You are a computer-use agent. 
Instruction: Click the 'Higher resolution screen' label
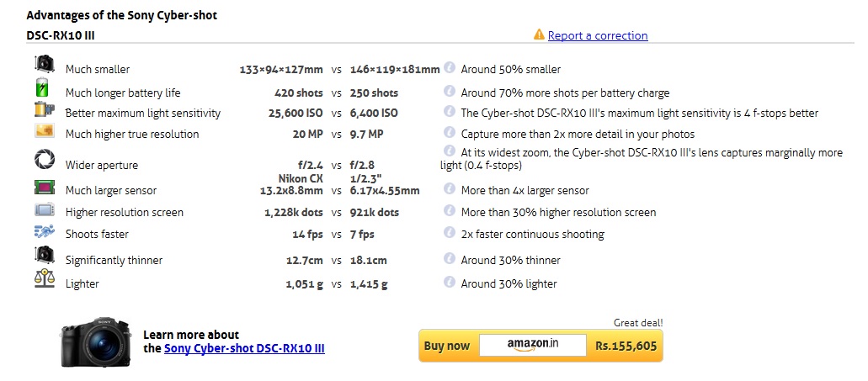point(125,212)
